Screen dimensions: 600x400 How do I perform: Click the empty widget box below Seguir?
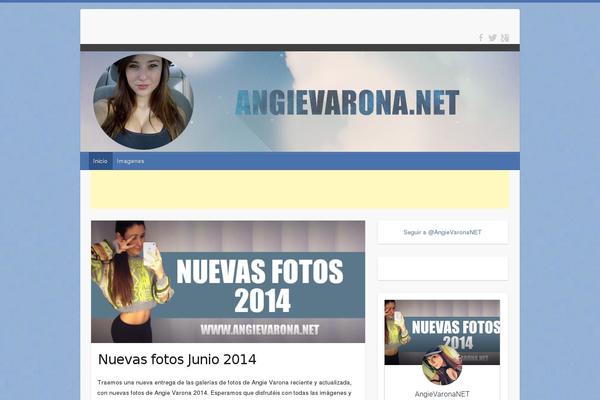click(x=442, y=268)
